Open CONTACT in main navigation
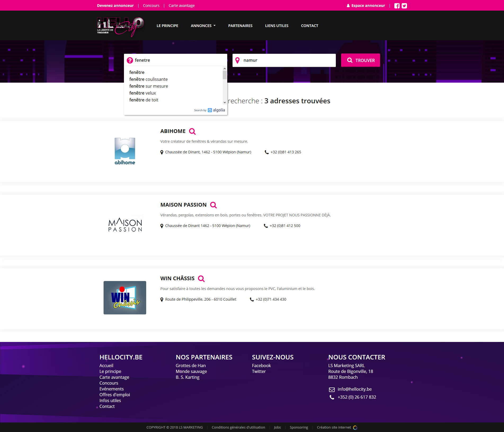This screenshot has height=432, width=504. (310, 26)
